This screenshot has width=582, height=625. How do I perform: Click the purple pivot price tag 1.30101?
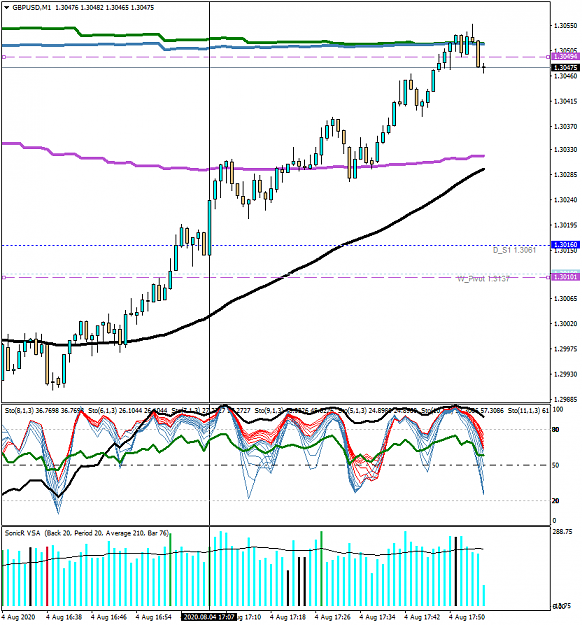click(566, 277)
